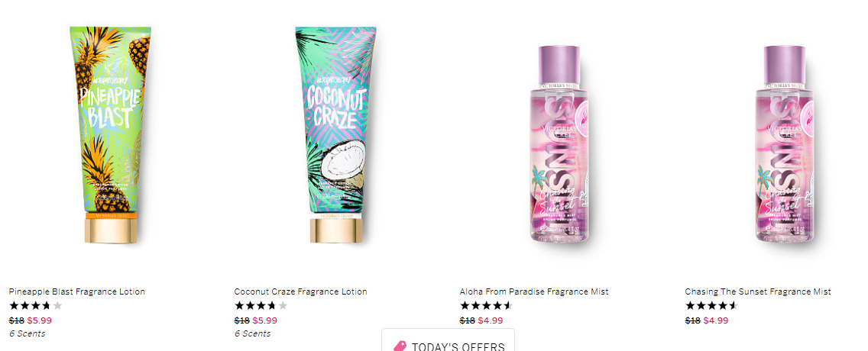Viewport: 868px width, 351px height.
Task: Open the Pineapple Blast Fragrance Lotion title link
Action: pyautogui.click(x=77, y=291)
